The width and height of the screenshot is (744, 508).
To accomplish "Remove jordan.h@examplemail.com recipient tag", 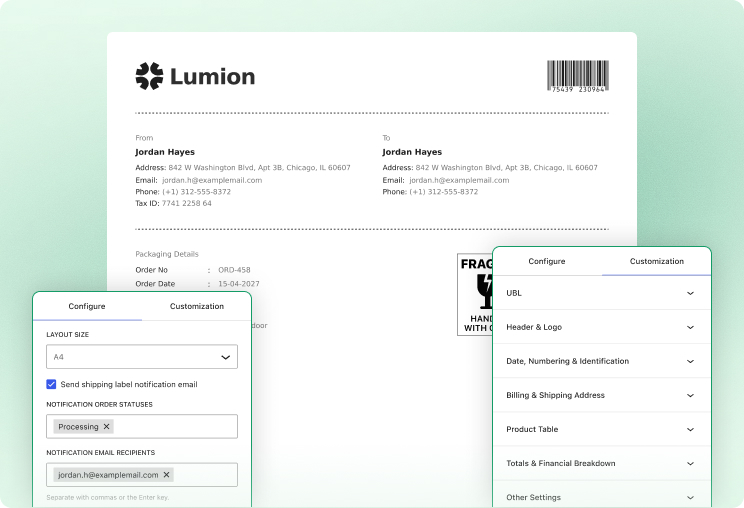I will tap(167, 474).
